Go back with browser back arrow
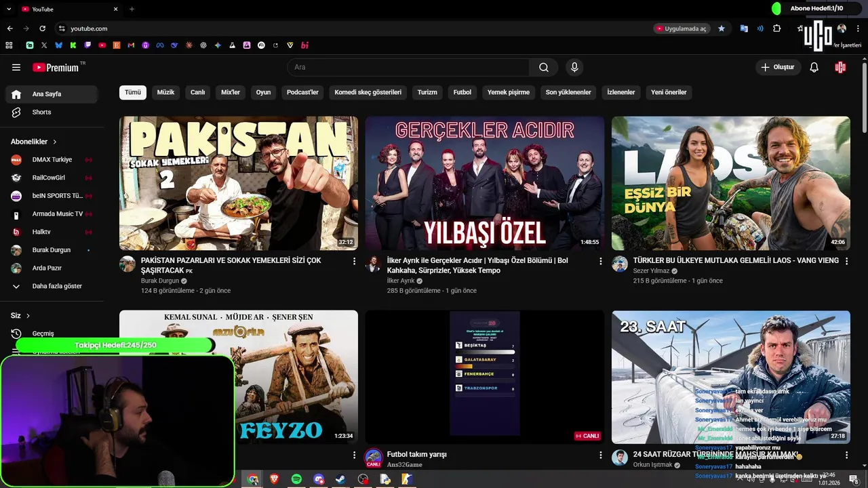The width and height of the screenshot is (868, 488). pos(9,28)
